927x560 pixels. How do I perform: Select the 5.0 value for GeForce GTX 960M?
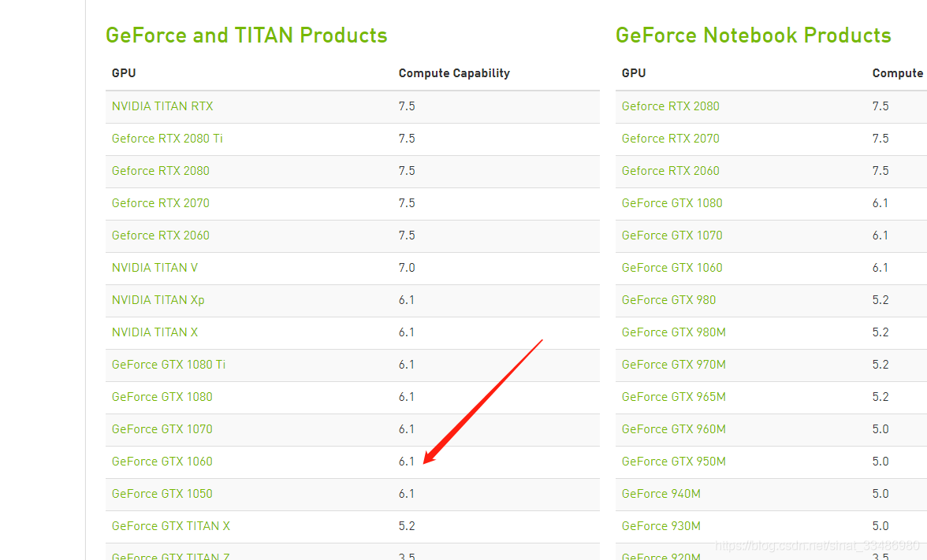point(880,429)
